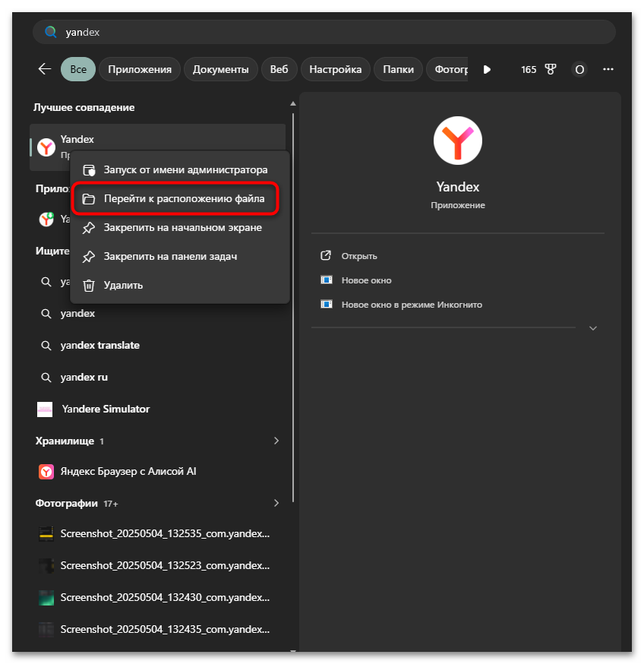Click the search magnifier icon in search box
The image size is (644, 664).
[51, 32]
